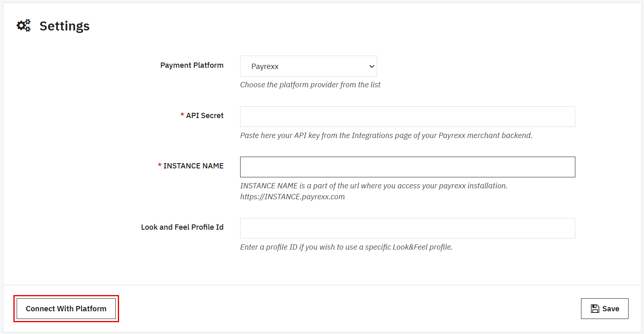644x334 pixels.
Task: Focus the API Secret input field
Action: 407,117
